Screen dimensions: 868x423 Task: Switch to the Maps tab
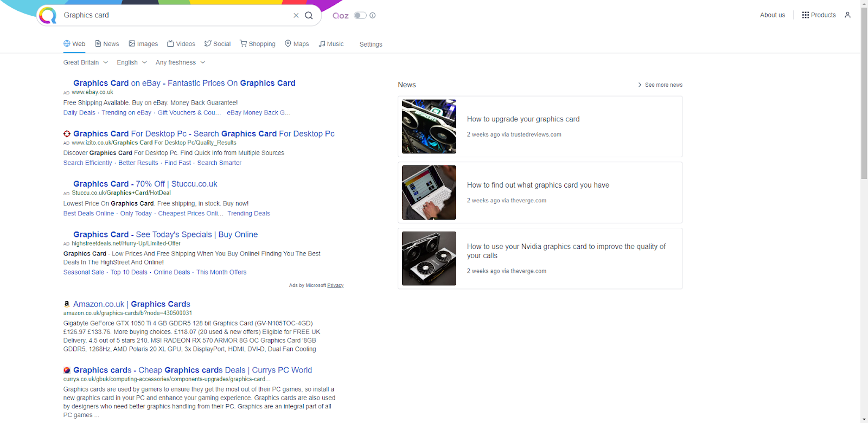297,44
